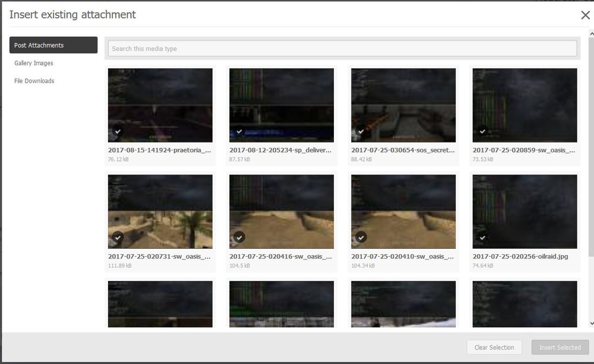This screenshot has height=364, width=594.
Task: Open the Gallery Images section
Action: coord(34,63)
